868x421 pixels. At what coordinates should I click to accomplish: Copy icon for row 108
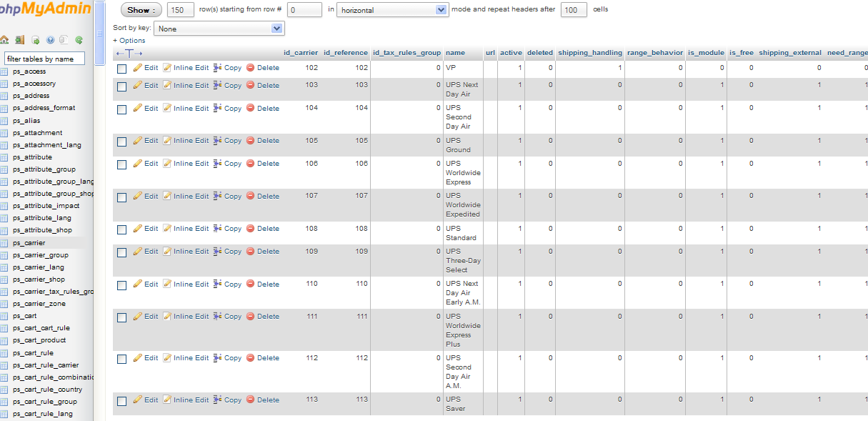pyautogui.click(x=218, y=229)
